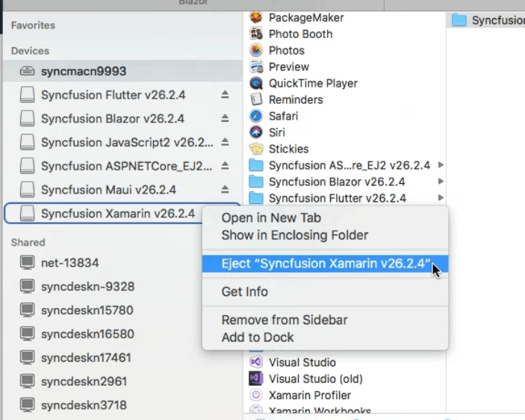Choose Show in Enclosing Folder

(325, 235)
